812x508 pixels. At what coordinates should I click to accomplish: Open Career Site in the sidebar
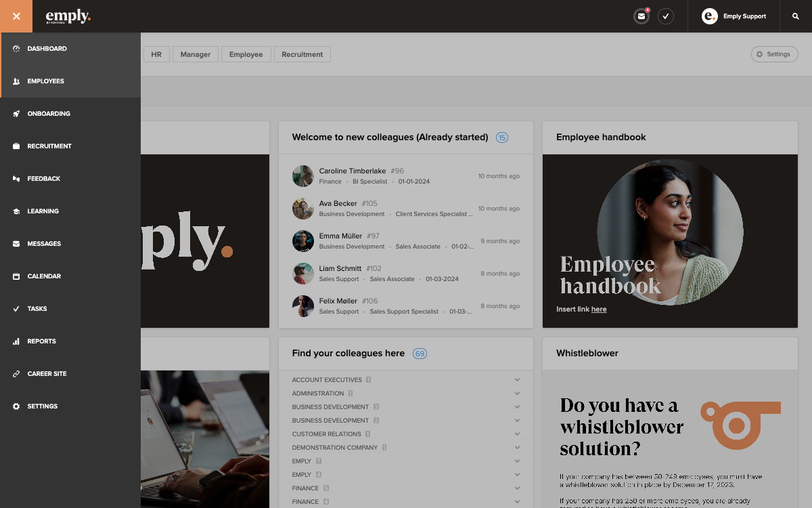[70, 374]
